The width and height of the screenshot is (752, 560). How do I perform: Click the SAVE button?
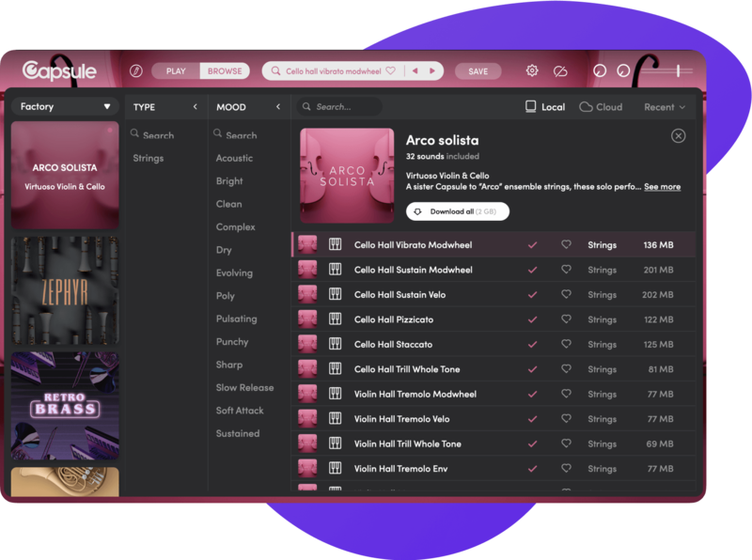478,71
